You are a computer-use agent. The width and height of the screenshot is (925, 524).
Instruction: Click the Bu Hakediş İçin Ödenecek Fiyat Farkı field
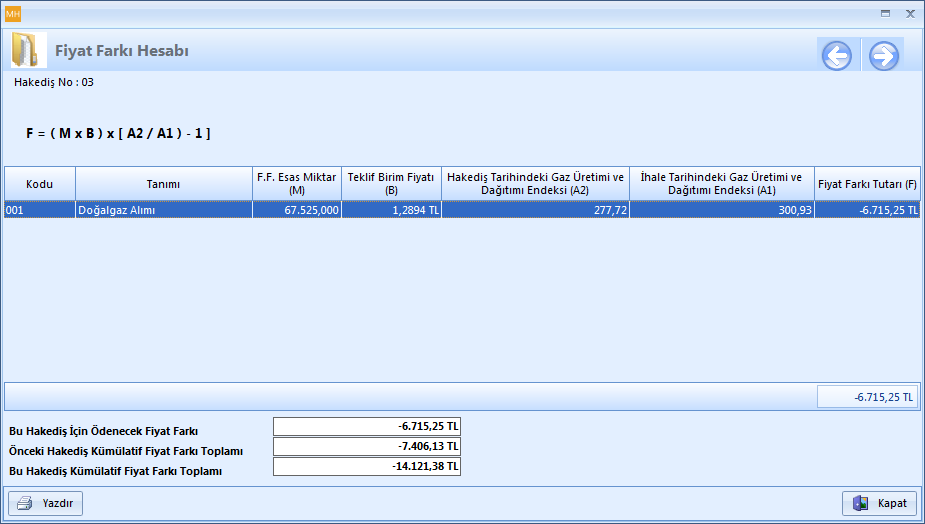point(366,427)
